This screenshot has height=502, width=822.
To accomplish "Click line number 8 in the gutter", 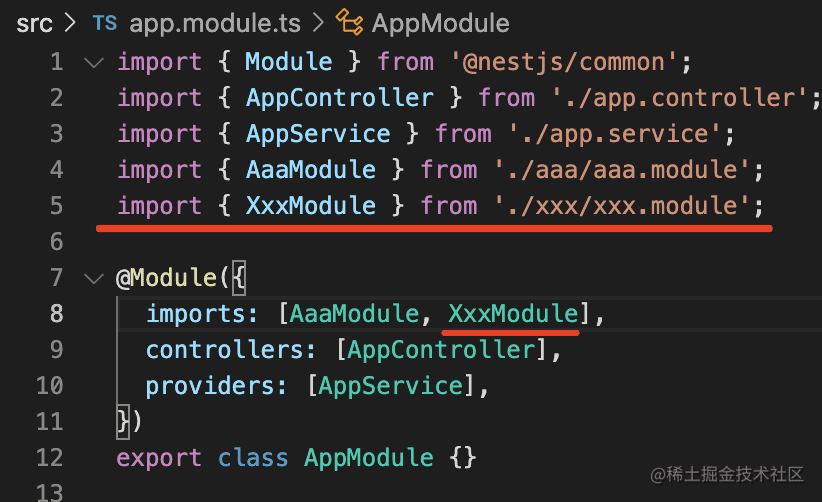I will pos(55,314).
